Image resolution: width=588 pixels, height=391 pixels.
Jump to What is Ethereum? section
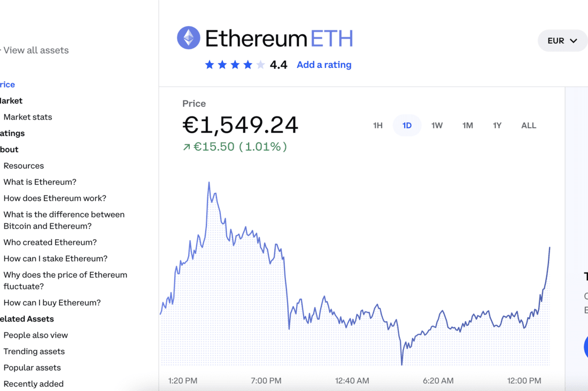pyautogui.click(x=40, y=182)
